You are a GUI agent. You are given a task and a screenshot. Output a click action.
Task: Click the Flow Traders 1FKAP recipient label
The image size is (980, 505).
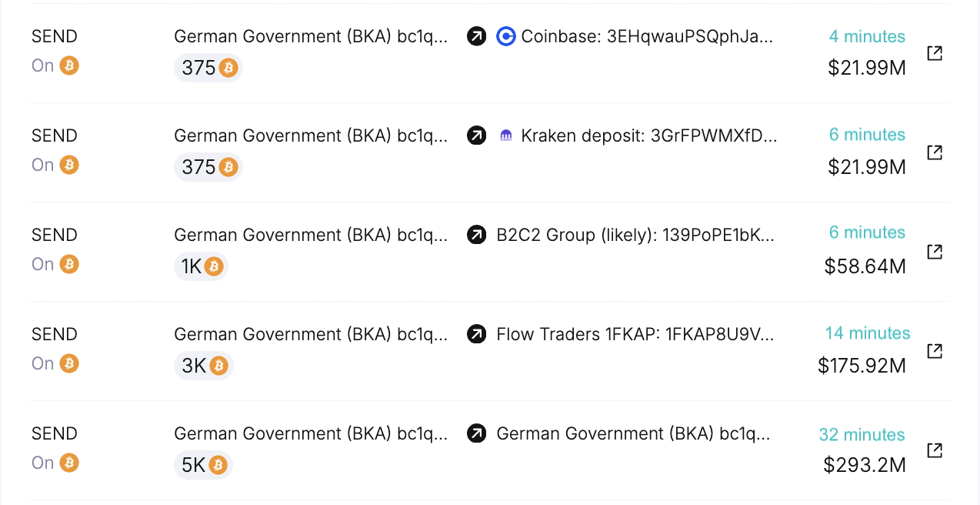point(636,334)
